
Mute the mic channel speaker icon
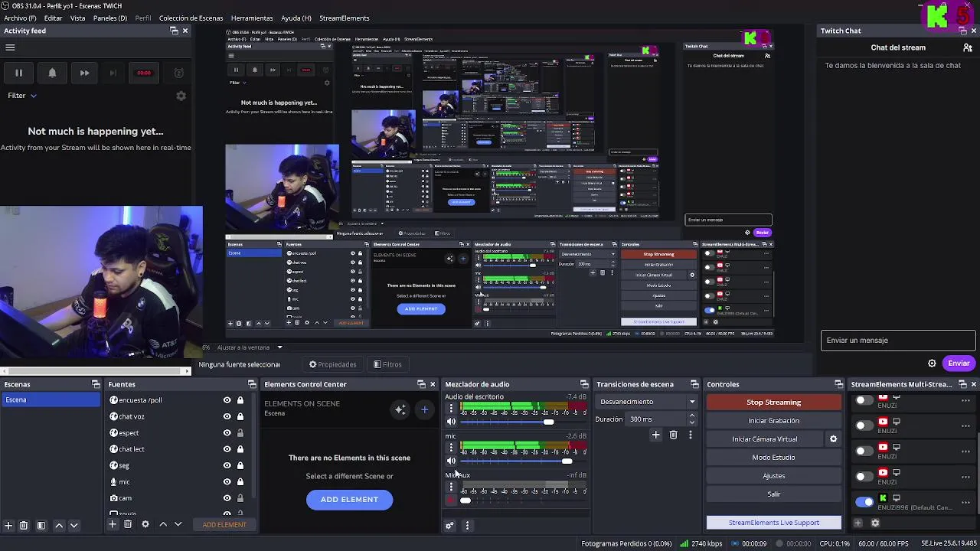pyautogui.click(x=451, y=461)
